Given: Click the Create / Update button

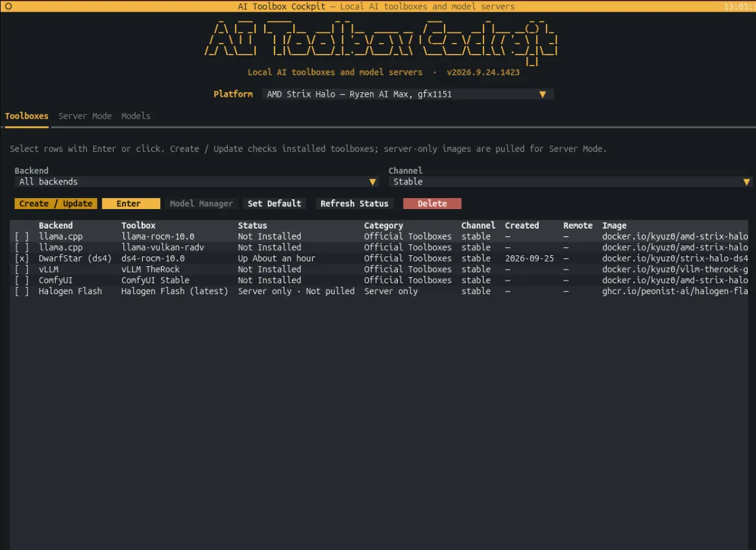Looking at the screenshot, I should tap(56, 204).
